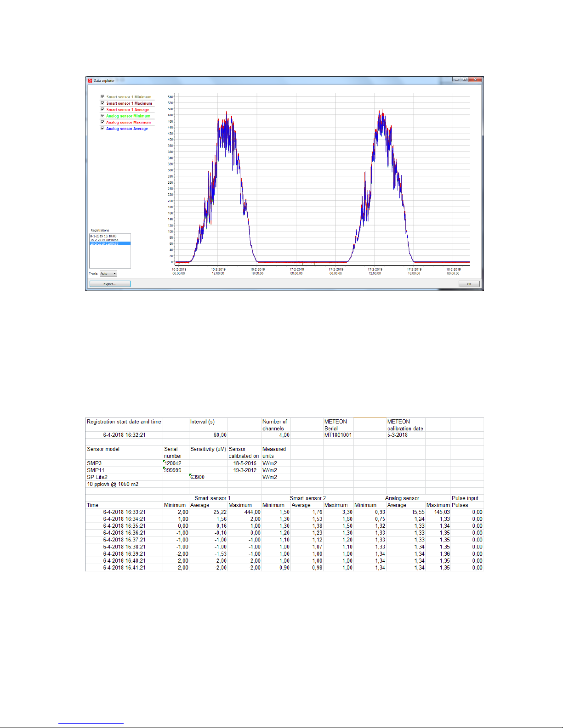Disable Analog sensor Minimum plot line
This screenshot has height=728, width=563.
102,116
